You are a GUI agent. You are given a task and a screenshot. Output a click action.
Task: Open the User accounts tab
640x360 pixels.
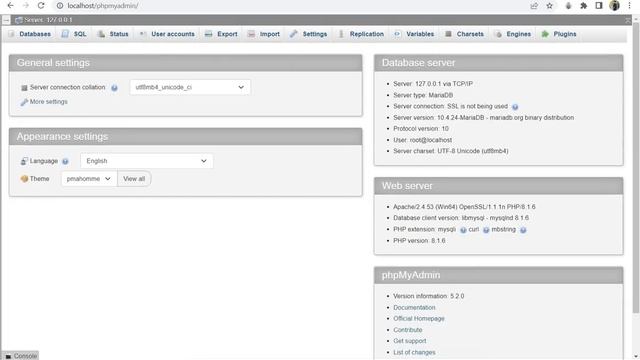tap(167, 34)
